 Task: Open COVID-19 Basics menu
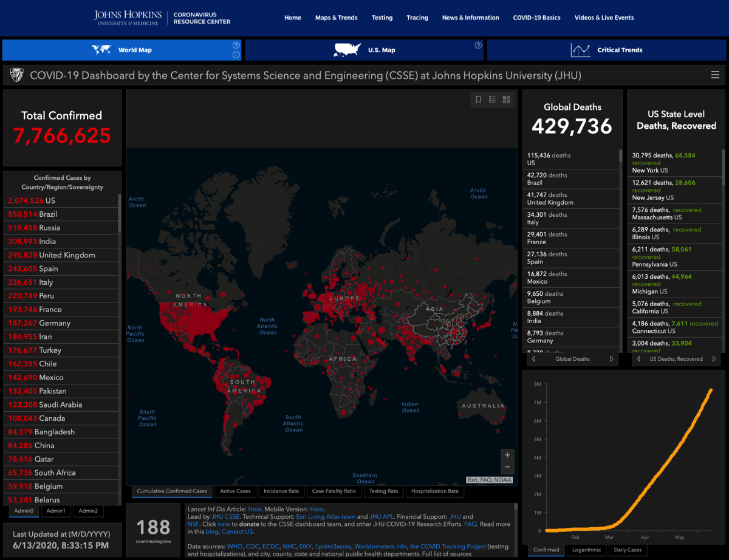coord(537,18)
